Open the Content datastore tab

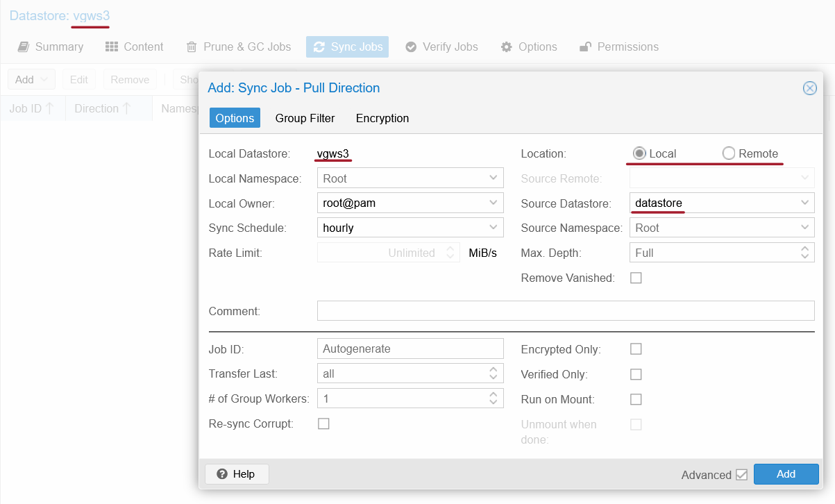(135, 47)
